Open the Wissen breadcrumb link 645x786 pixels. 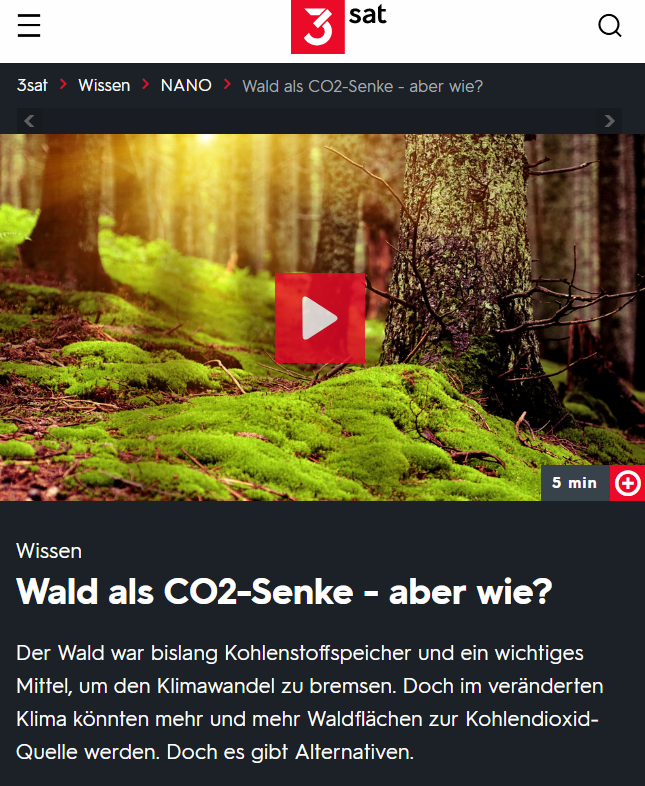[104, 85]
